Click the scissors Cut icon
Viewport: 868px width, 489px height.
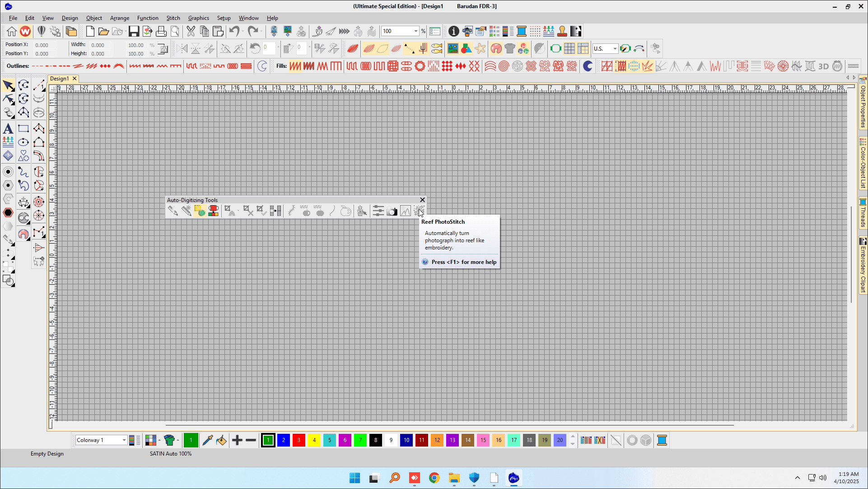(191, 31)
